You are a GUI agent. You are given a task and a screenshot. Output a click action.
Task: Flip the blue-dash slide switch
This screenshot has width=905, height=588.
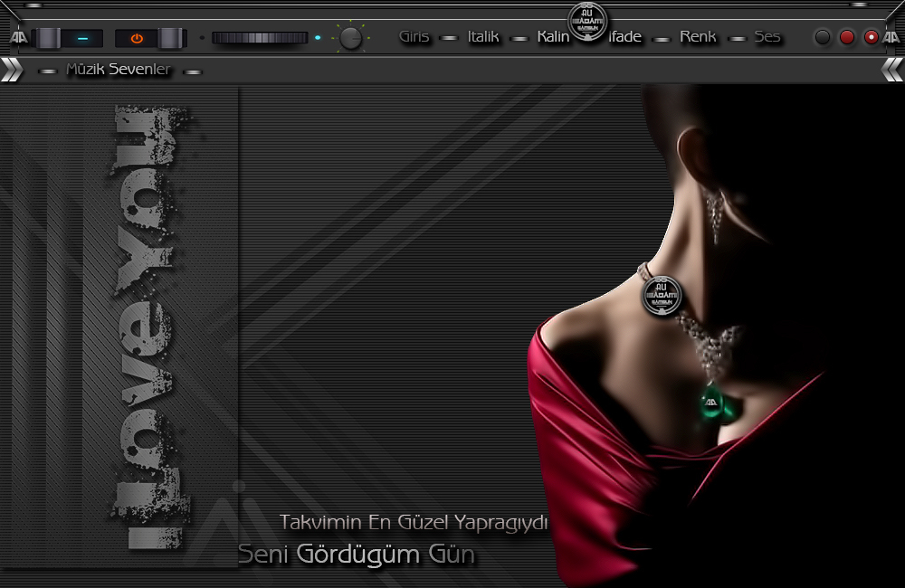pos(70,39)
